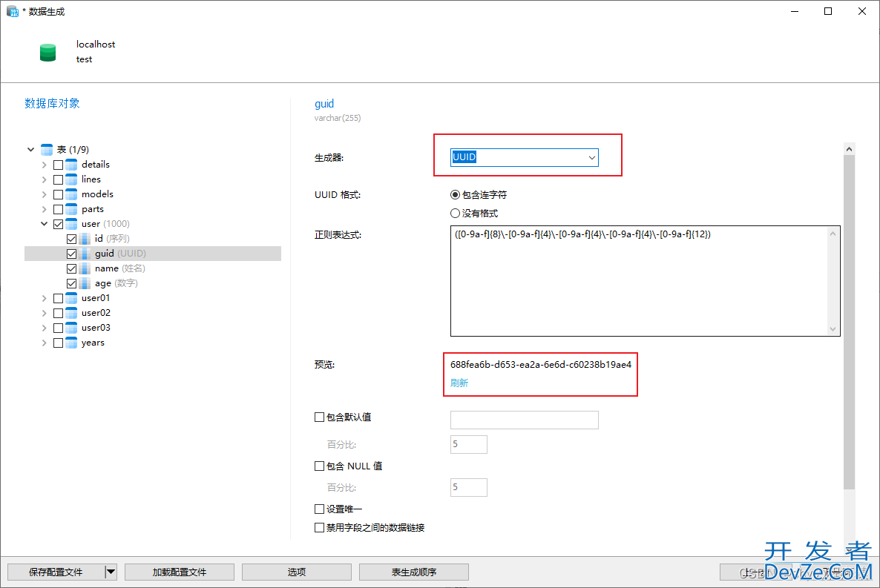The width and height of the screenshot is (880, 588).
Task: Expand the models table node
Action: point(44,195)
